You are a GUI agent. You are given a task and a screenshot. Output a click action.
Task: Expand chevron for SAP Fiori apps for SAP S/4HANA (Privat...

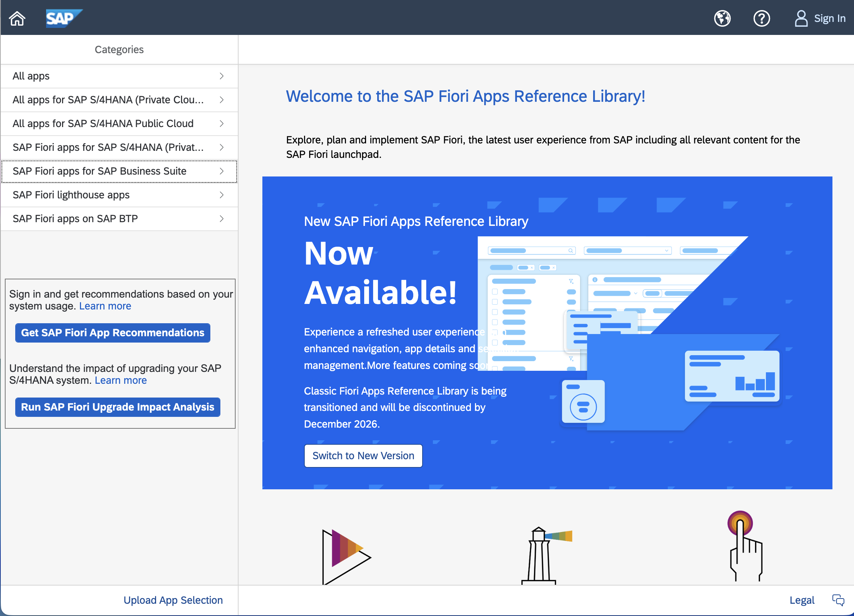[x=221, y=147]
